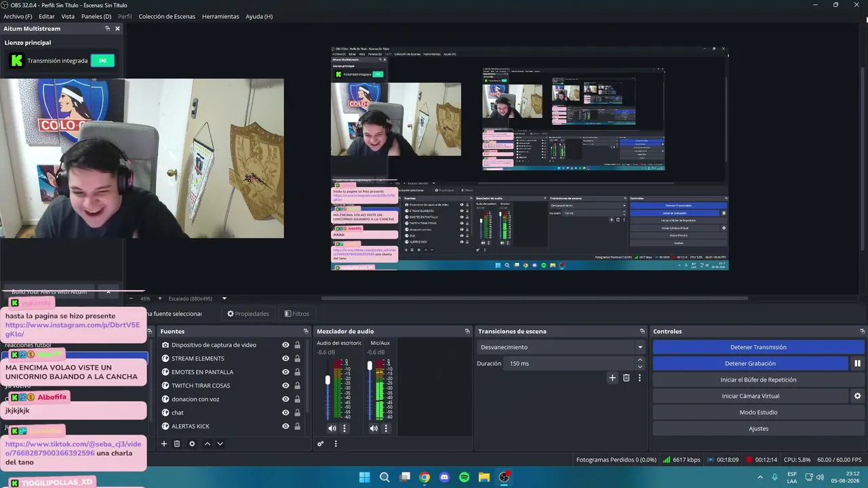Pause the recording with pause icon
Screen dimensions: 868x488
coord(857,363)
